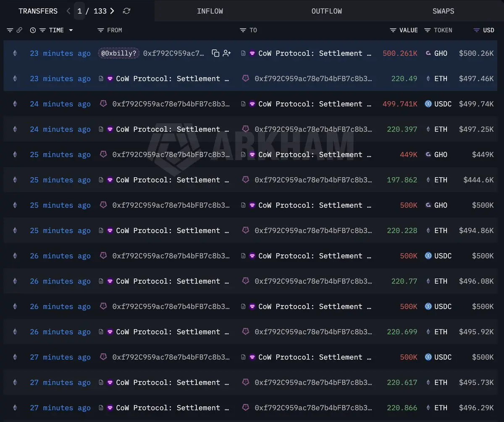Screen dimensions: 504x422
Task: Go to next transfers page arrow
Action: [112, 11]
